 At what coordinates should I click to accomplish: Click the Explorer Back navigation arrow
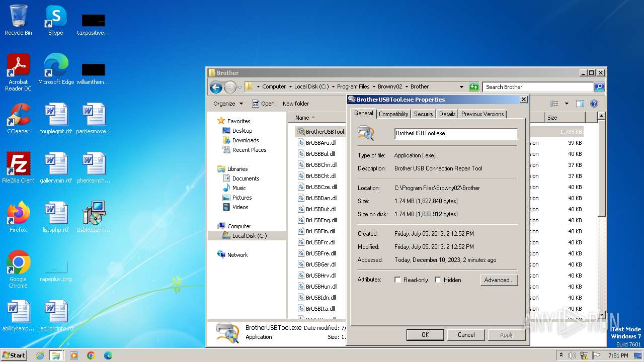[216, 87]
